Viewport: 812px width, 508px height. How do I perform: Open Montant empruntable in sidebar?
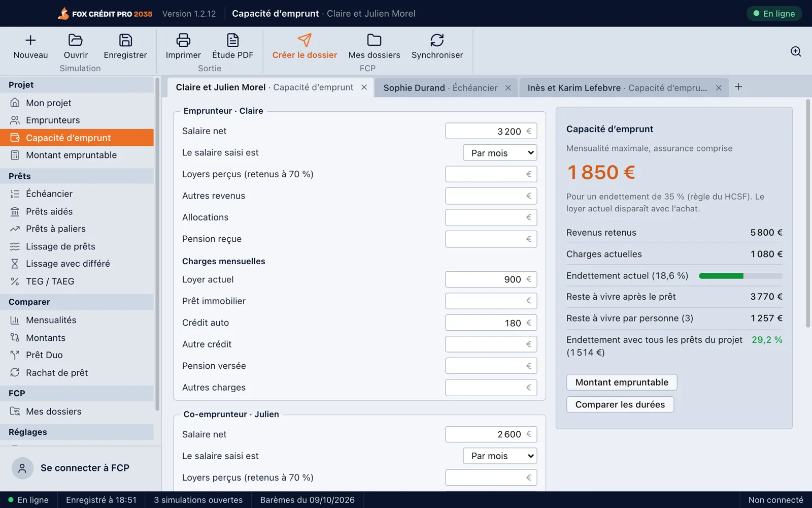tap(77, 155)
